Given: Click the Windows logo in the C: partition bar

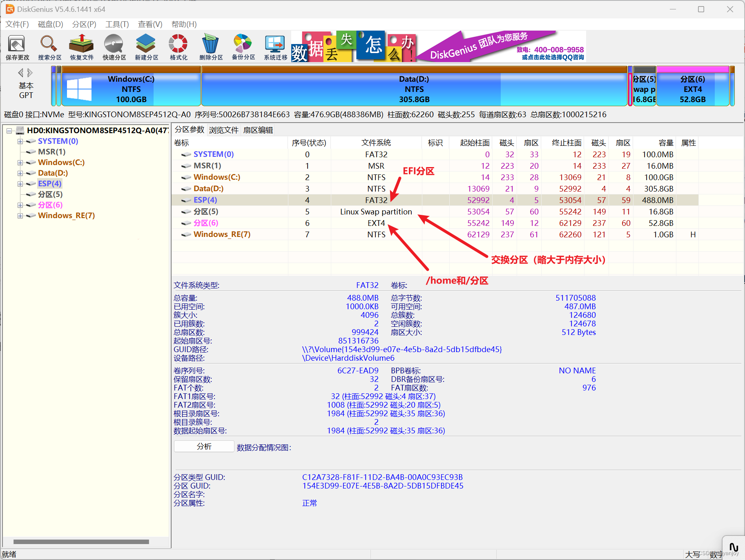Looking at the screenshot, I should (x=79, y=89).
